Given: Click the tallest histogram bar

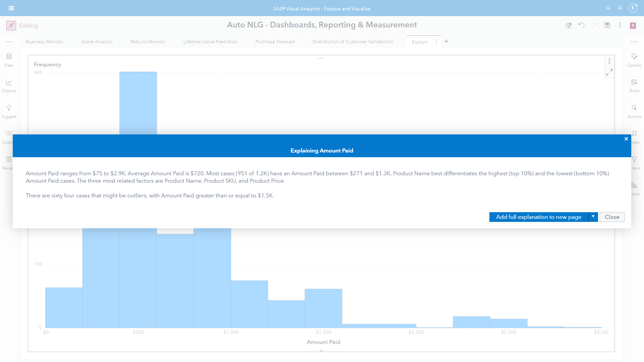Looking at the screenshot, I should [x=138, y=102].
